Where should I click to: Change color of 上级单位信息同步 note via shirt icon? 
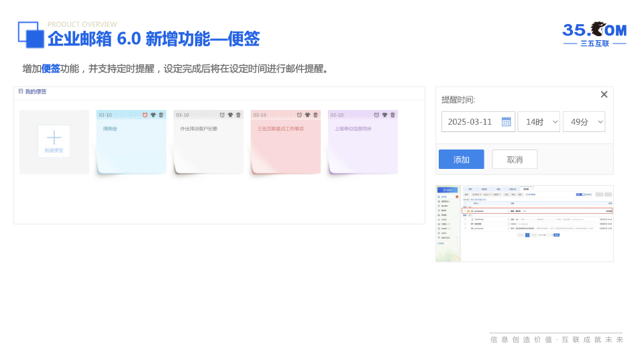point(384,115)
